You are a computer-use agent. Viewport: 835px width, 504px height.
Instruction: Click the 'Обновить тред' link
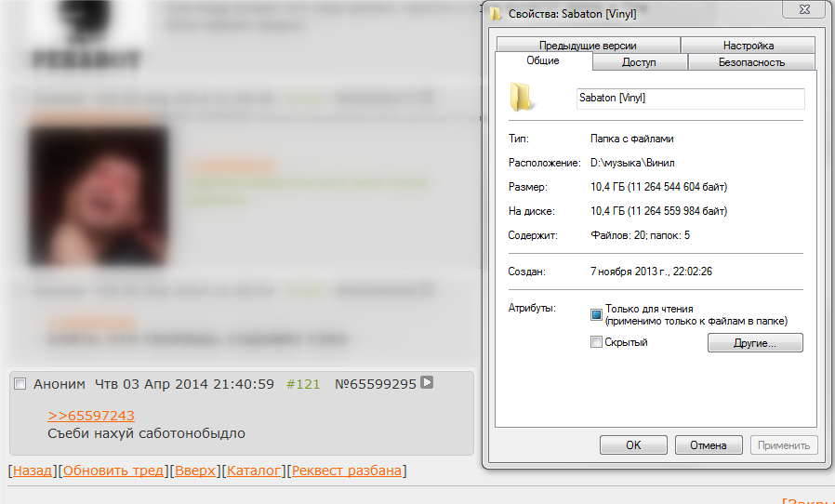click(113, 471)
